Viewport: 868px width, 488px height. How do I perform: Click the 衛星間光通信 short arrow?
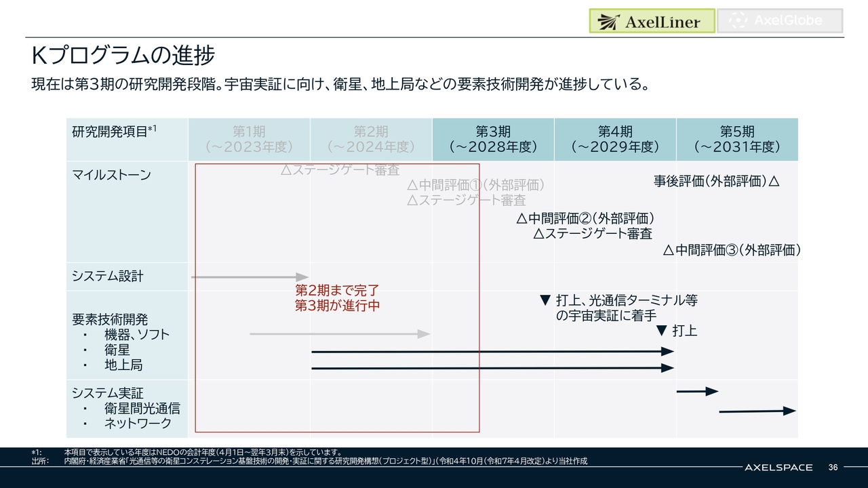point(697,391)
